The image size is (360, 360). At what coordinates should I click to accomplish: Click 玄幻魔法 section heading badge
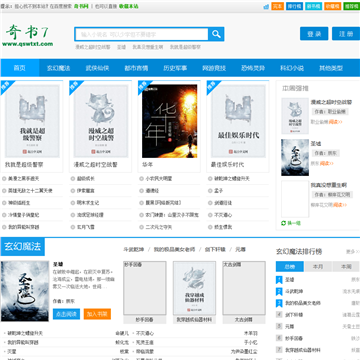[23, 247]
